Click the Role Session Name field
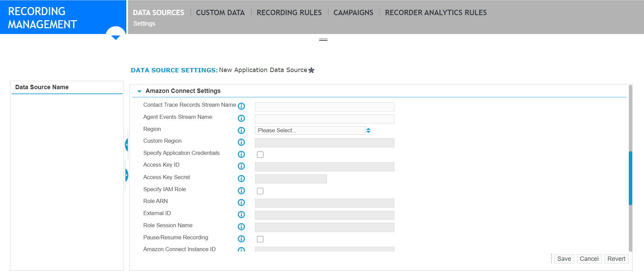Screen dimensions: 644x275 click(324, 227)
